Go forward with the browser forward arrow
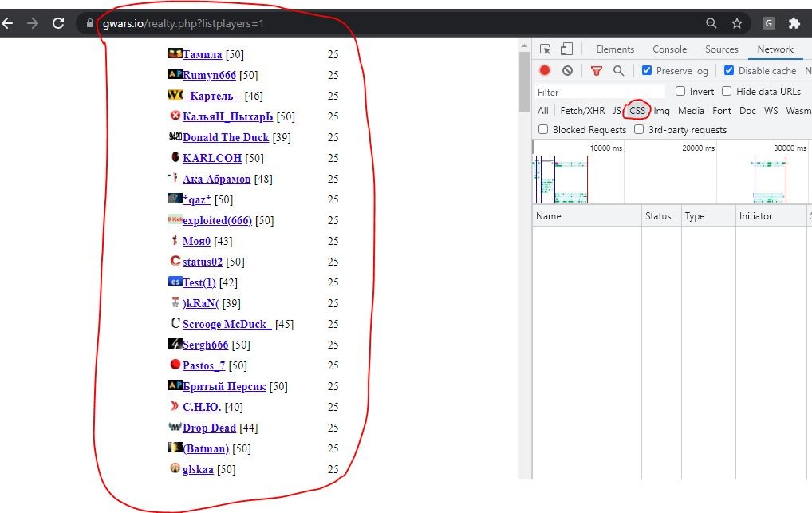The width and height of the screenshot is (812, 513). (33, 23)
